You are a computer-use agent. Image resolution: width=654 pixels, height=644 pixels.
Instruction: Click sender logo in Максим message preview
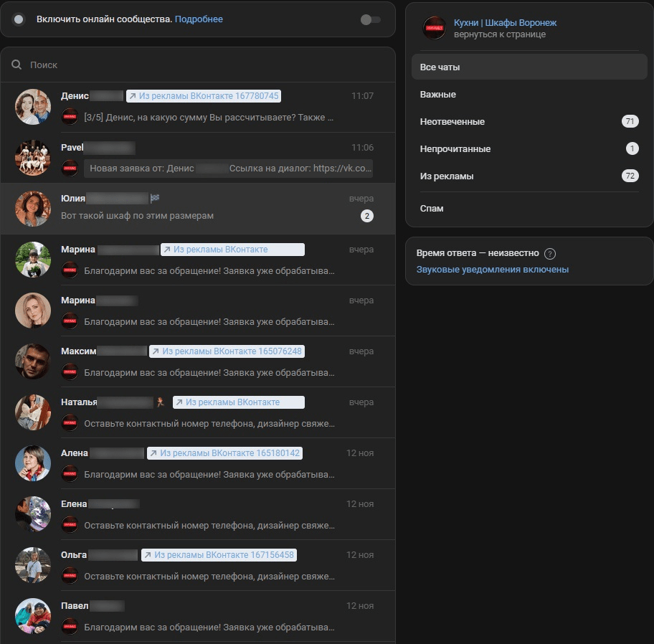[70, 371]
